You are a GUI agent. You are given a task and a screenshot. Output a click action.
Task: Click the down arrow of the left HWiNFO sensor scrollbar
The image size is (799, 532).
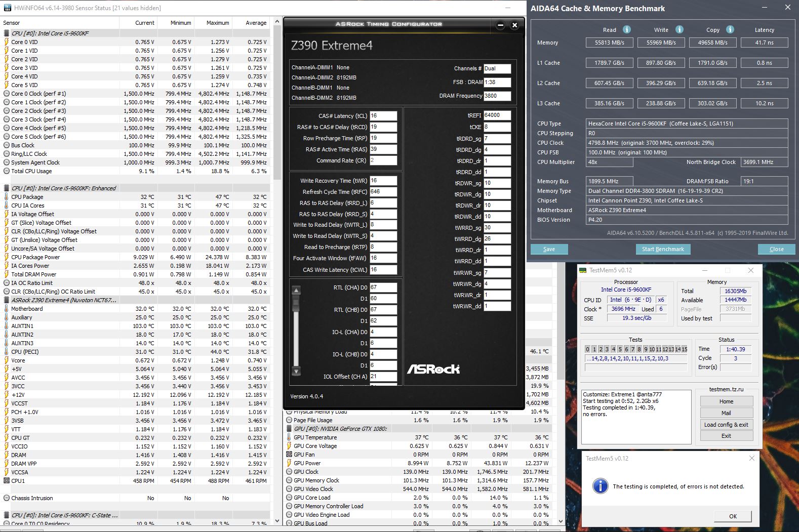coord(277,520)
